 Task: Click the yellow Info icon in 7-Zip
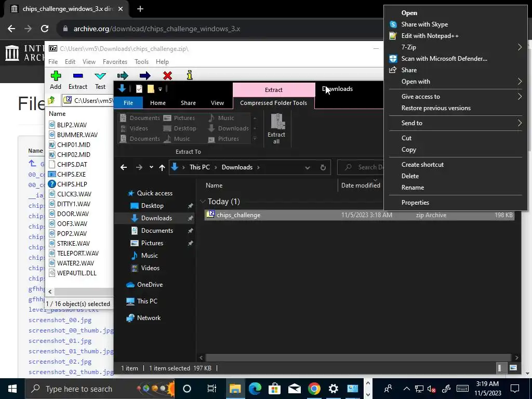[x=190, y=75]
